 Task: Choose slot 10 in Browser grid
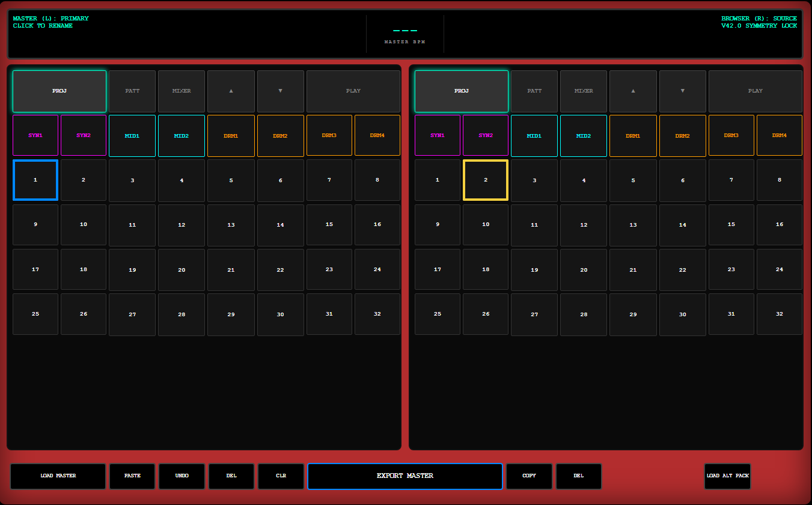point(486,225)
